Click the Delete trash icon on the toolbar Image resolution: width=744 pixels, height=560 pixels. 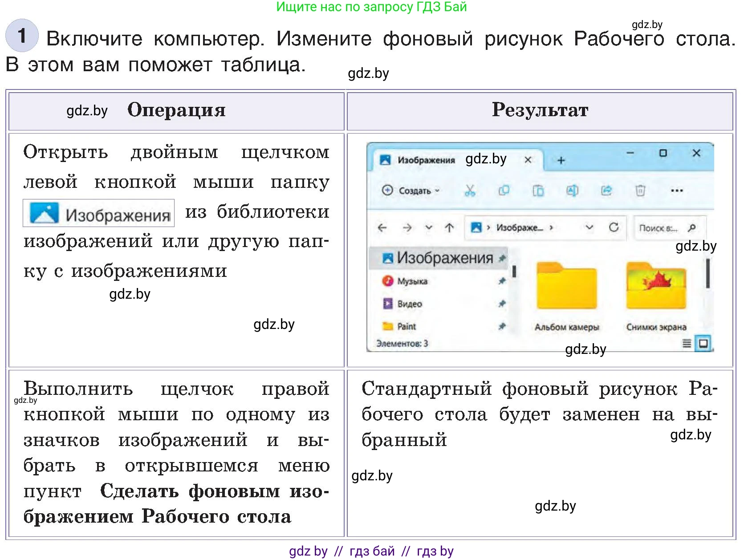point(640,191)
